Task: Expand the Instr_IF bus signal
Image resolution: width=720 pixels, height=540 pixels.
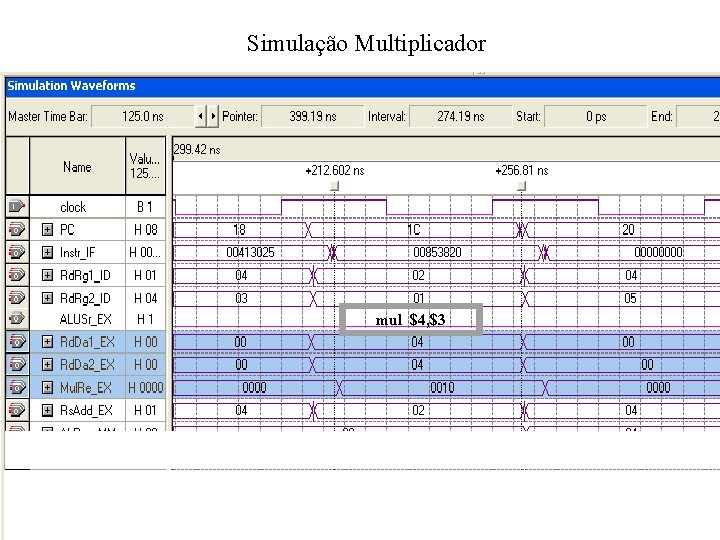Action: point(47,252)
